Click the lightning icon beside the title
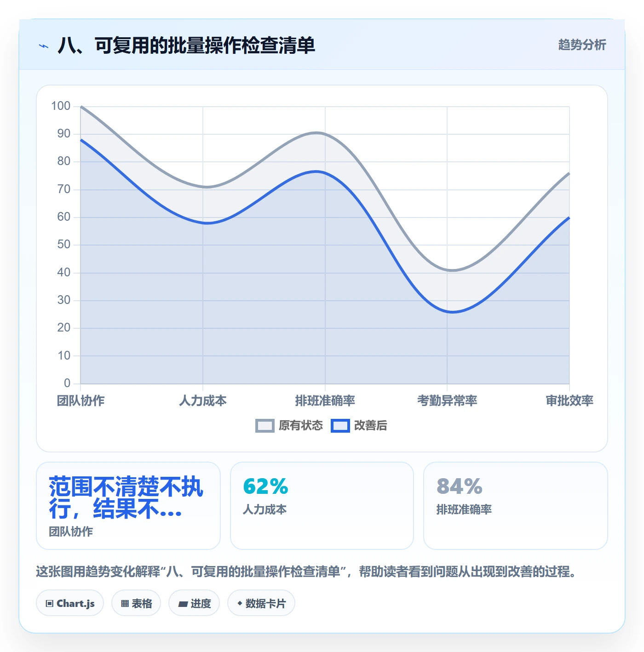 tap(44, 46)
